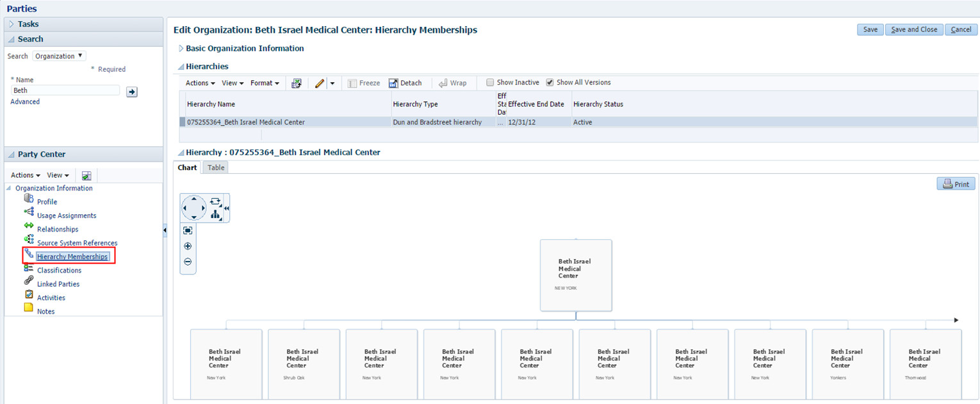Expand the Tasks panel

11,24
